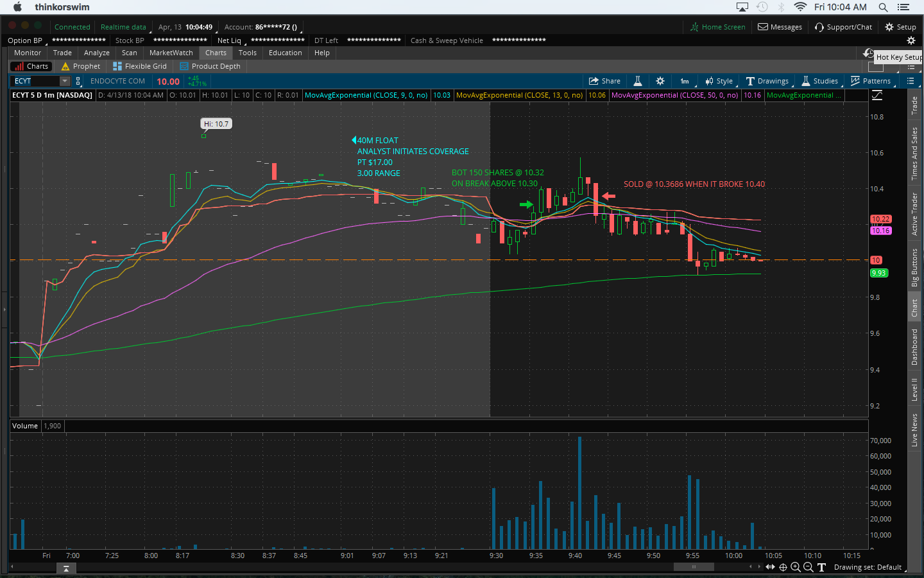Open the Patterns tool
Viewport: 924px width, 578px height.
870,81
